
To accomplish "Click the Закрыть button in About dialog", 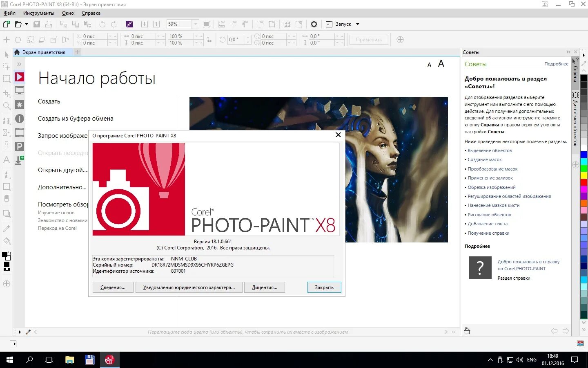I will coord(324,287).
